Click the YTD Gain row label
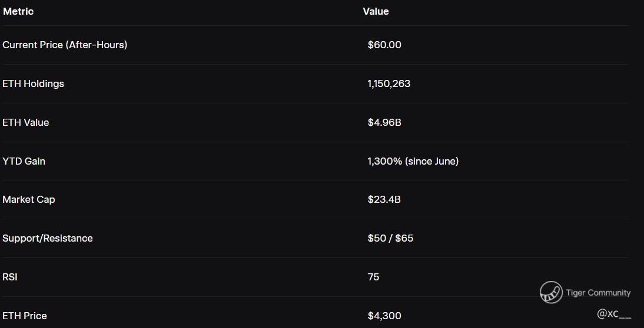 tap(24, 161)
